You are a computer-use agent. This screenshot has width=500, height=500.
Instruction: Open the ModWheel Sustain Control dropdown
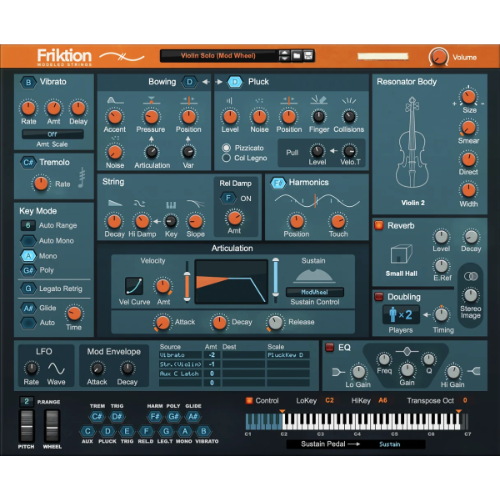coord(315,292)
